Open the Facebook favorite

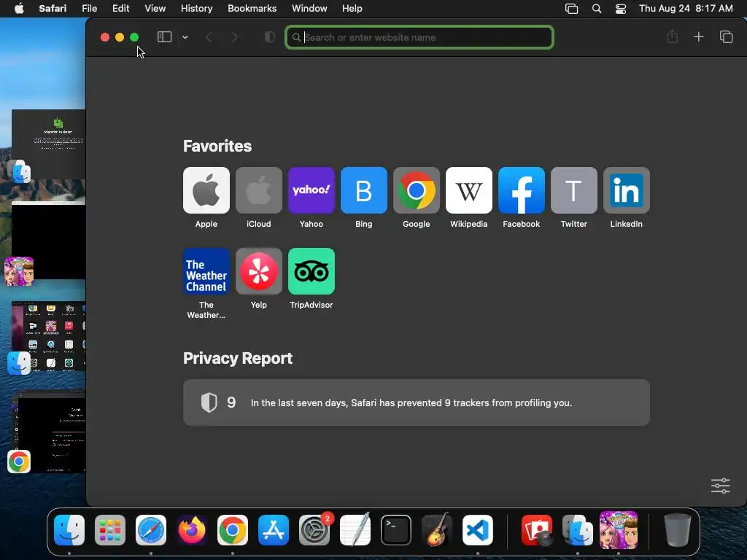click(x=521, y=190)
